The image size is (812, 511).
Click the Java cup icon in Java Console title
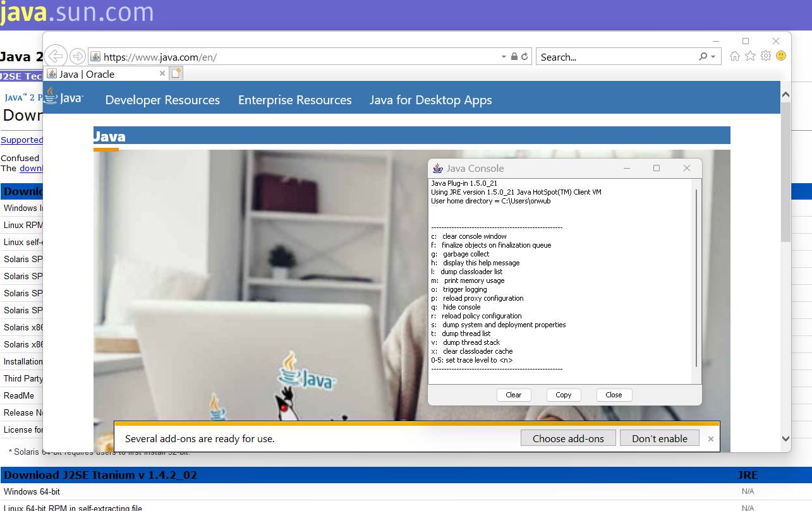[437, 168]
